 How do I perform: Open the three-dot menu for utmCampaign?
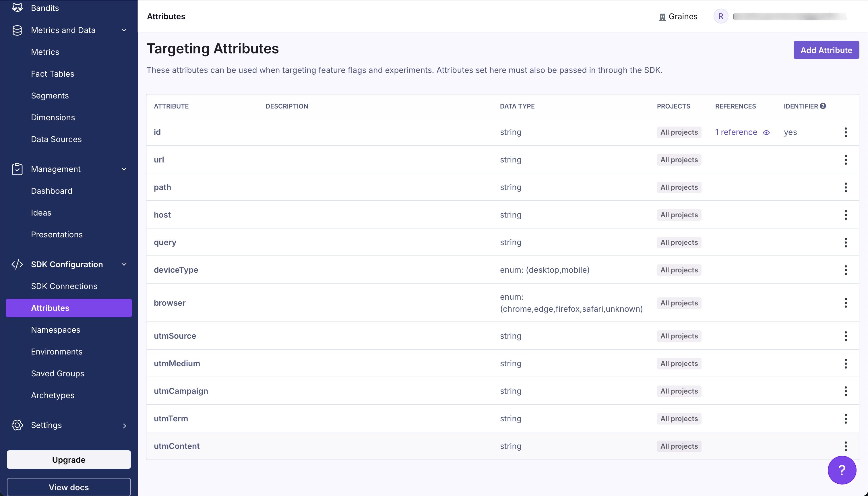[846, 391]
